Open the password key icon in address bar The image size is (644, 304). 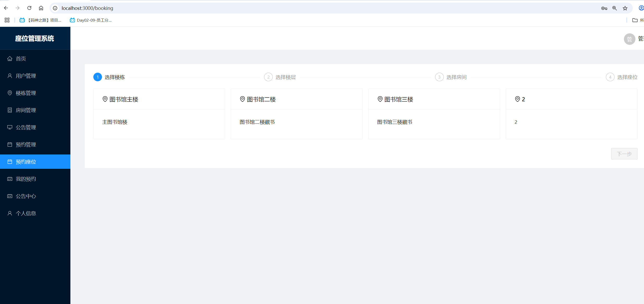(x=604, y=8)
